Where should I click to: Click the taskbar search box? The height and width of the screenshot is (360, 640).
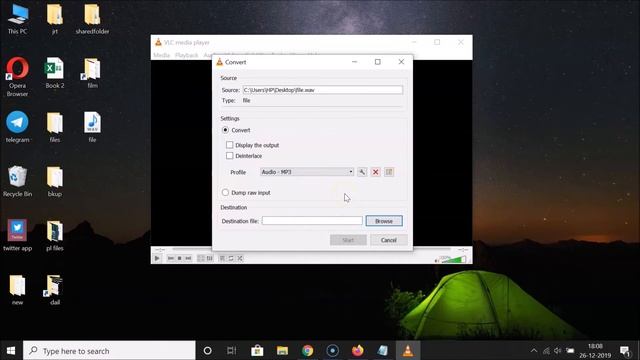point(109,351)
